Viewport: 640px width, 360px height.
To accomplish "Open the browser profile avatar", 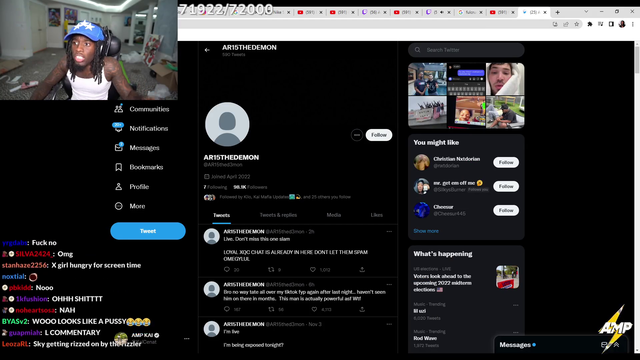I will coord(622,24).
